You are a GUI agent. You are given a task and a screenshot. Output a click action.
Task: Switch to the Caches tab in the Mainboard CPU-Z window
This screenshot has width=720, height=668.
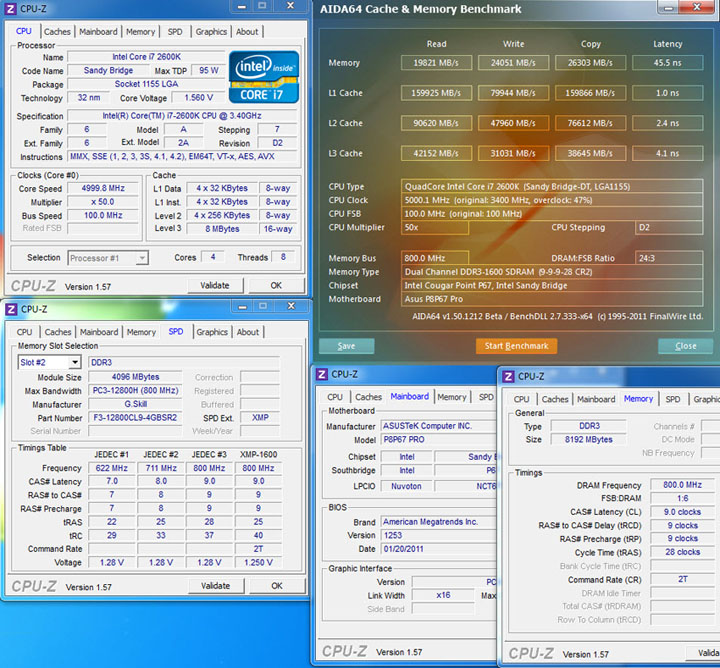[x=368, y=397]
